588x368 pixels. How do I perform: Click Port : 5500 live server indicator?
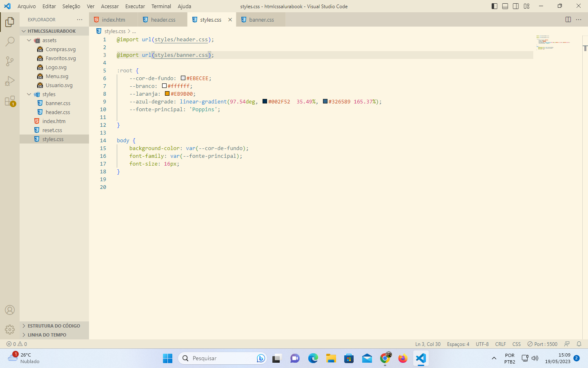point(542,344)
